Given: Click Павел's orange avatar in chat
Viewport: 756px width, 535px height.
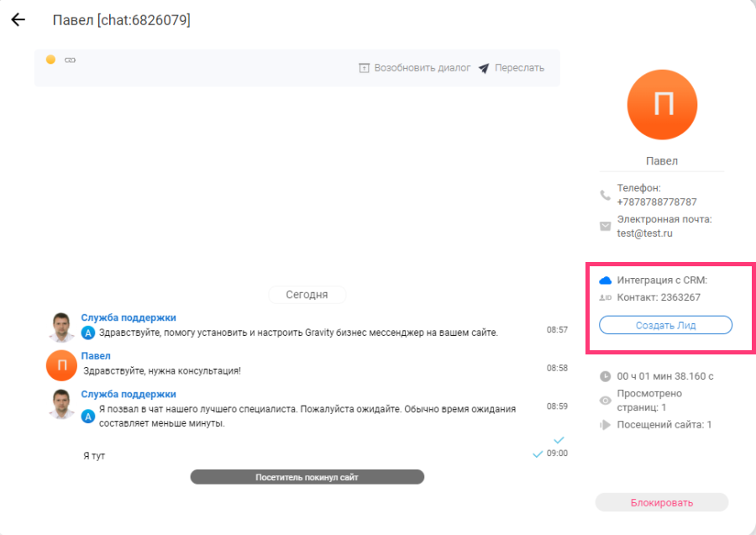Looking at the screenshot, I should click(62, 365).
